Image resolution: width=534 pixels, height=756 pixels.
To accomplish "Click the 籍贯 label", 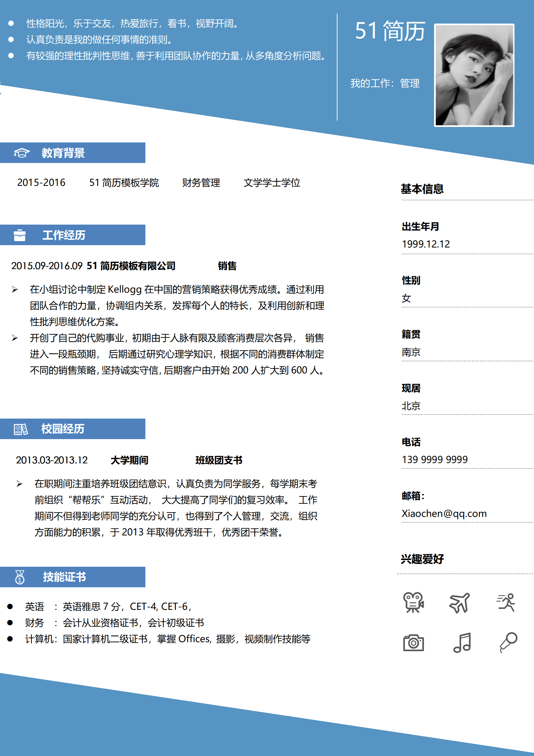I will coord(411,334).
